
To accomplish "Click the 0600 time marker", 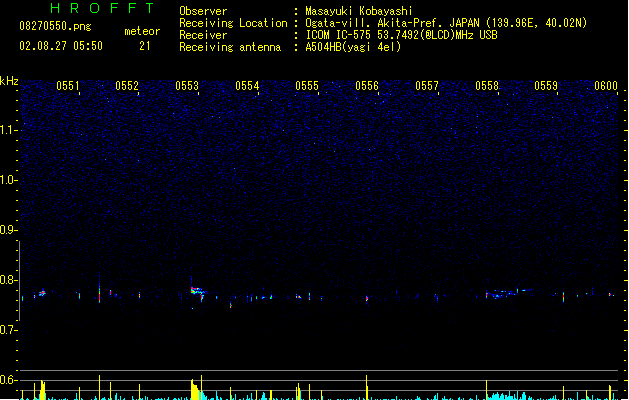I will pyautogui.click(x=606, y=86).
